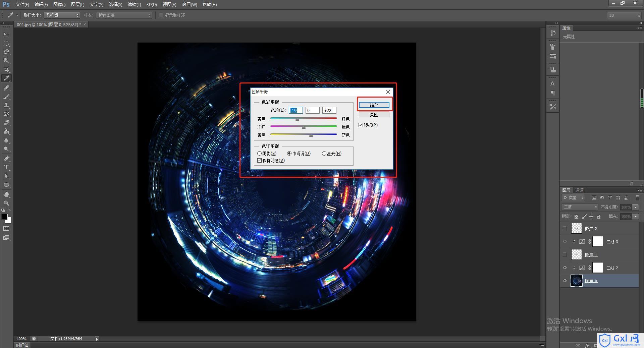
Task: Select the Hand tool
Action: click(6, 194)
